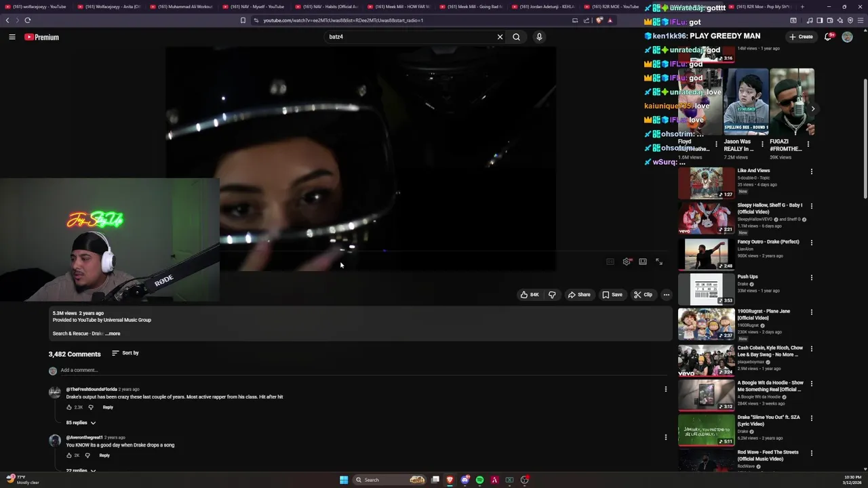The height and width of the screenshot is (488, 868).
Task: Expand the 85 replies thread
Action: pos(81,423)
